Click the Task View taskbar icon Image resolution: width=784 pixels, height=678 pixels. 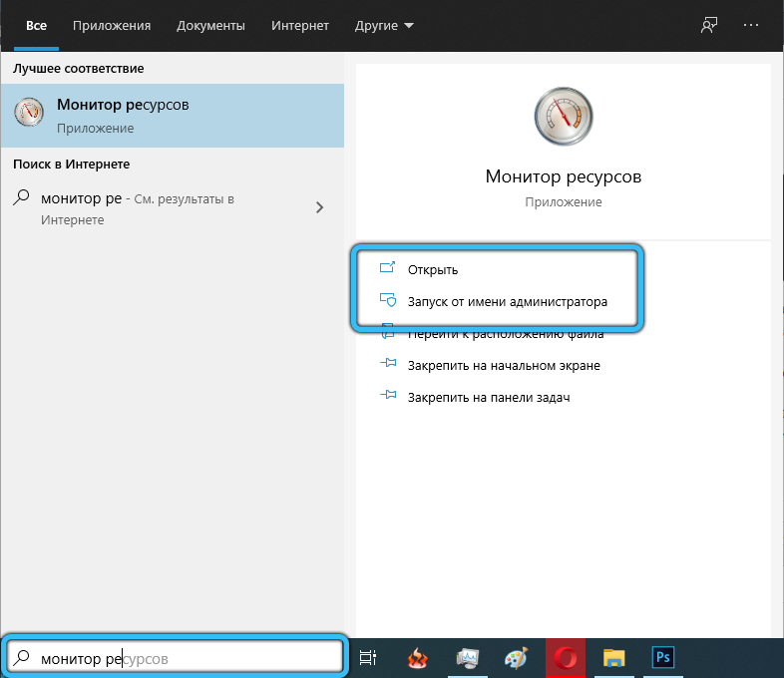tap(368, 658)
